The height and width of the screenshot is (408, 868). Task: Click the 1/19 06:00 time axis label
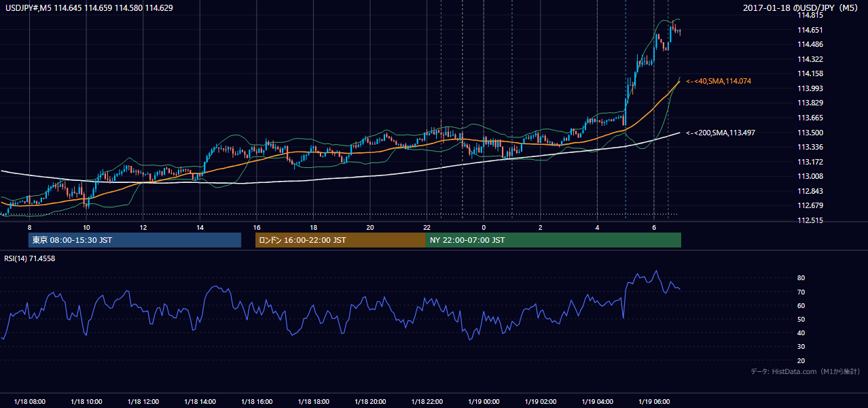654,402
